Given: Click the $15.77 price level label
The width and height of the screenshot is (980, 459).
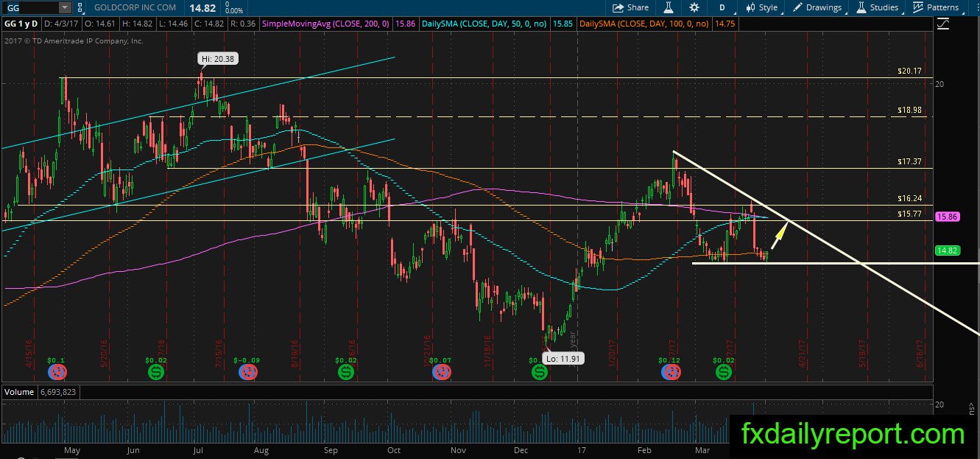Looking at the screenshot, I should click(909, 214).
